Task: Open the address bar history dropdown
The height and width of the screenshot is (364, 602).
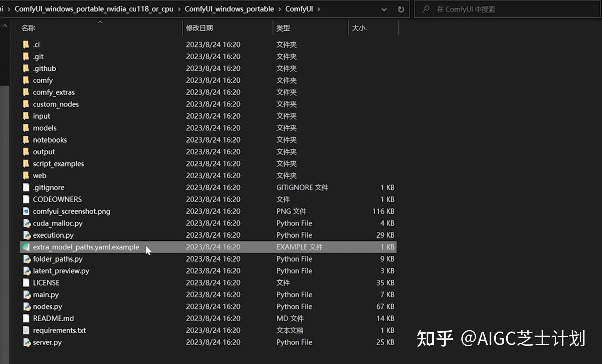Action: pyautogui.click(x=384, y=10)
